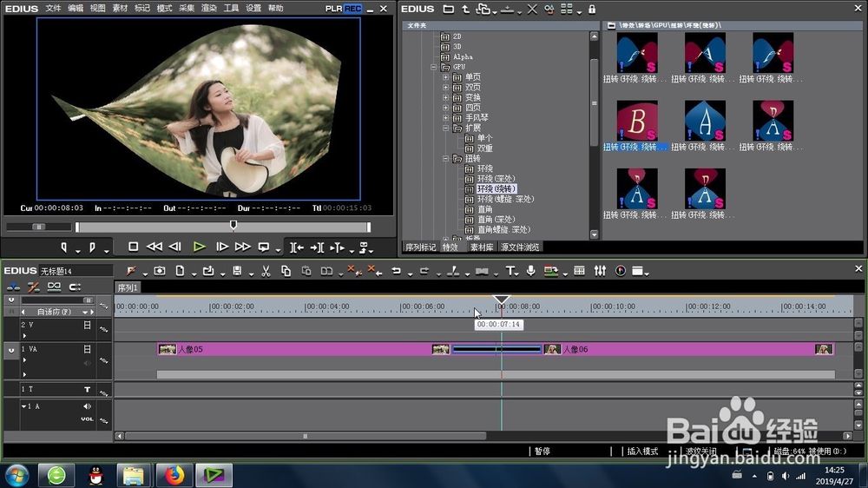Toggle group/link mode icon
The height and width of the screenshot is (488, 868).
point(54,287)
